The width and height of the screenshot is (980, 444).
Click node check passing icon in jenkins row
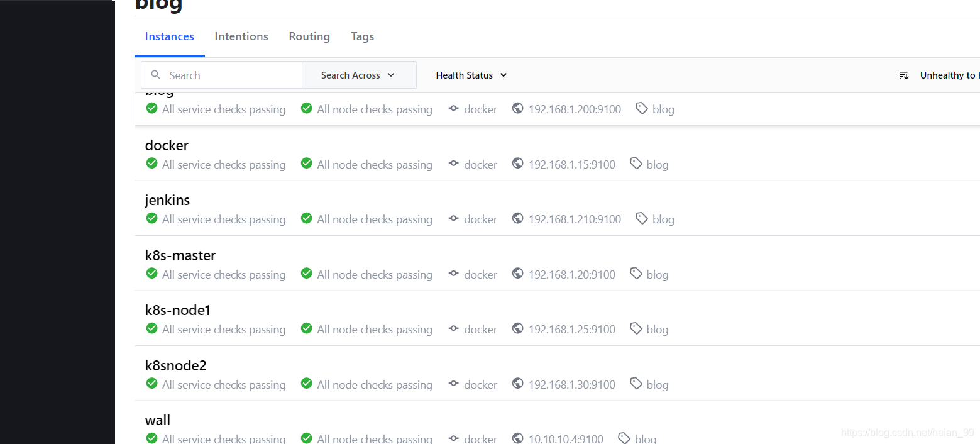[307, 218]
